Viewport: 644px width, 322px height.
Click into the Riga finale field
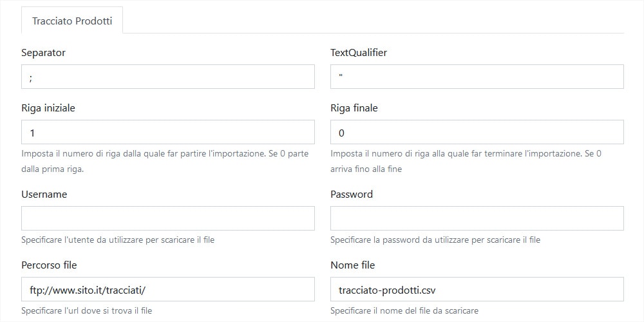477,132
